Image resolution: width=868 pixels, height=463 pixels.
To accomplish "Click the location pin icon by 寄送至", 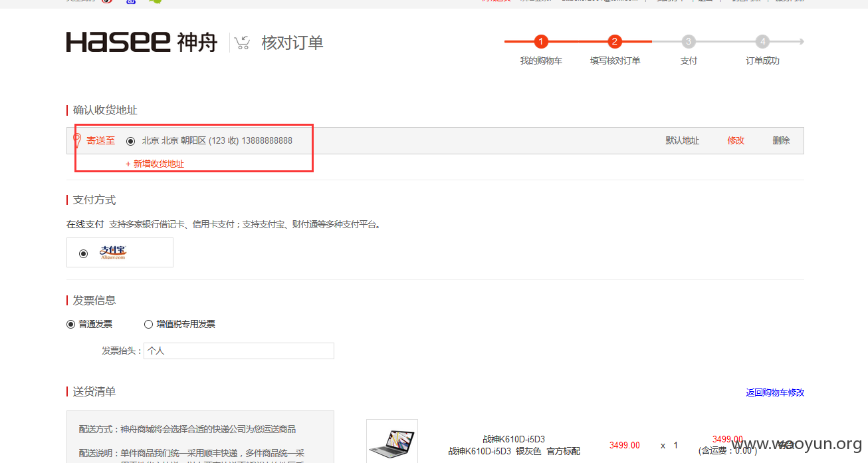I will [76, 140].
